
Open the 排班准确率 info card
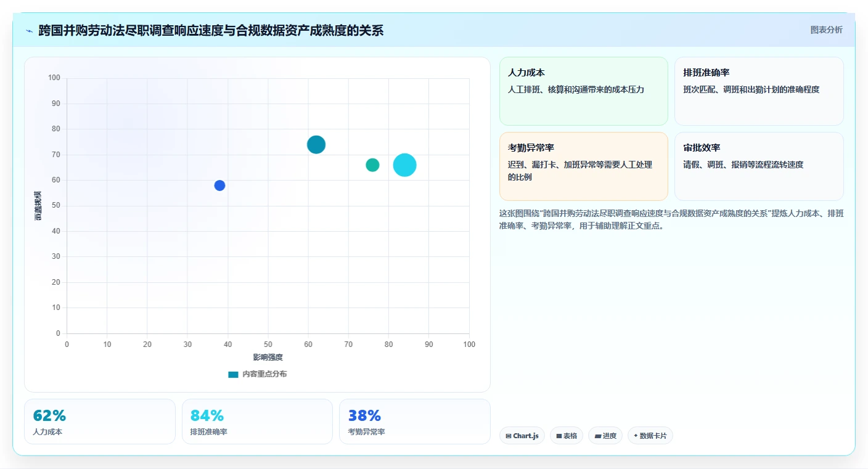(x=759, y=91)
